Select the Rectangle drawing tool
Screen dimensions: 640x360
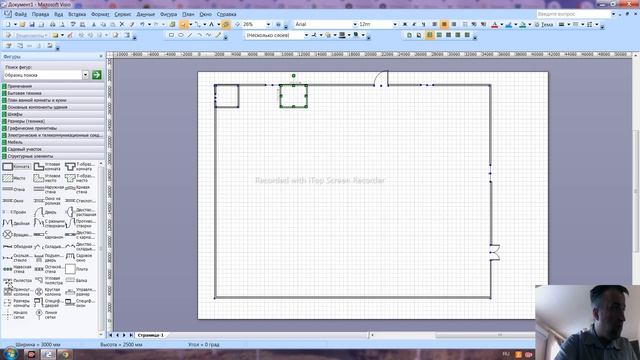click(171, 35)
